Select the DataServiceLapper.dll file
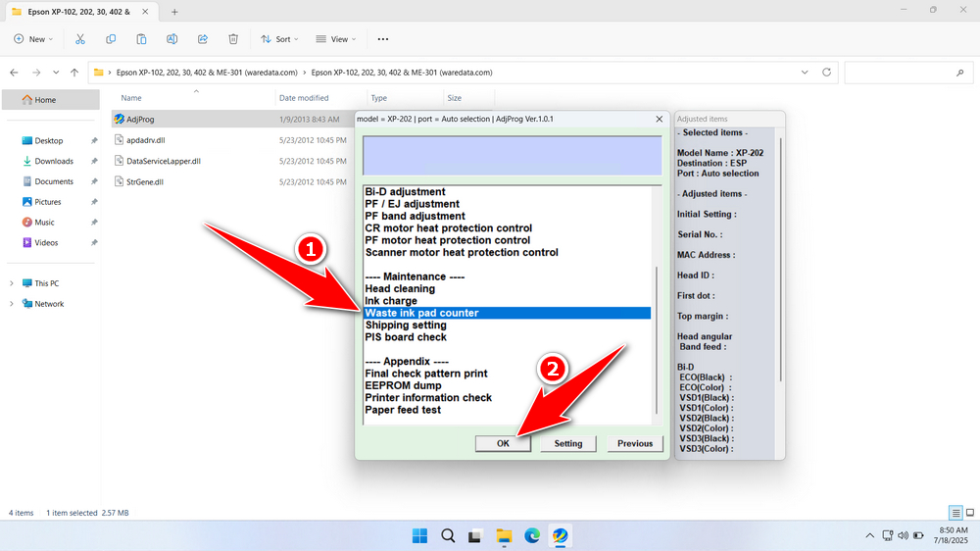 pos(163,161)
